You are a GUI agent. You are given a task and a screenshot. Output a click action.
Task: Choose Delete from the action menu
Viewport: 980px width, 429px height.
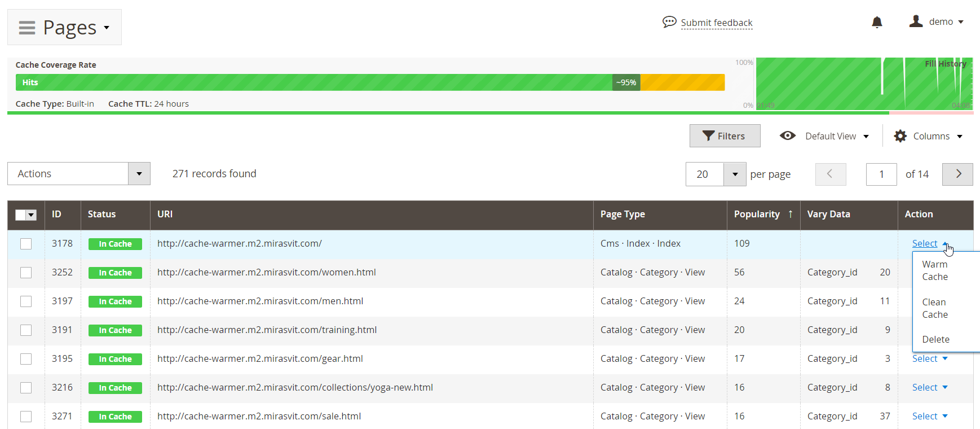click(x=935, y=339)
